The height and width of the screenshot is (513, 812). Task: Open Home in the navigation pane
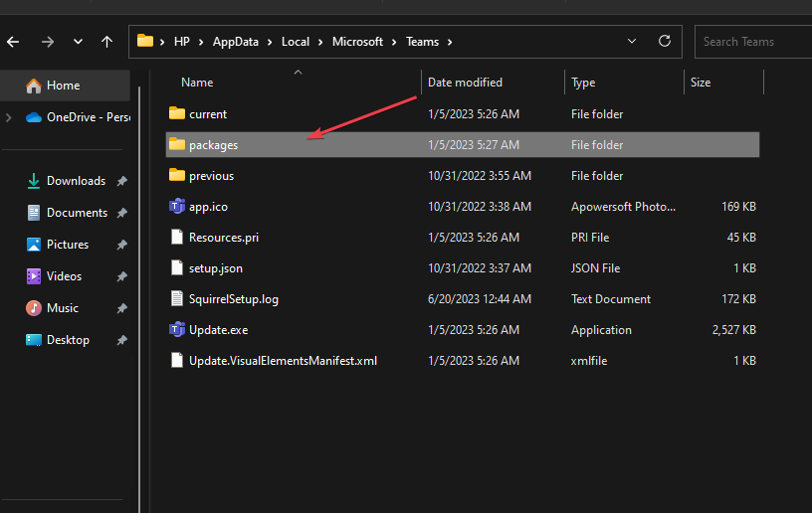coord(66,85)
